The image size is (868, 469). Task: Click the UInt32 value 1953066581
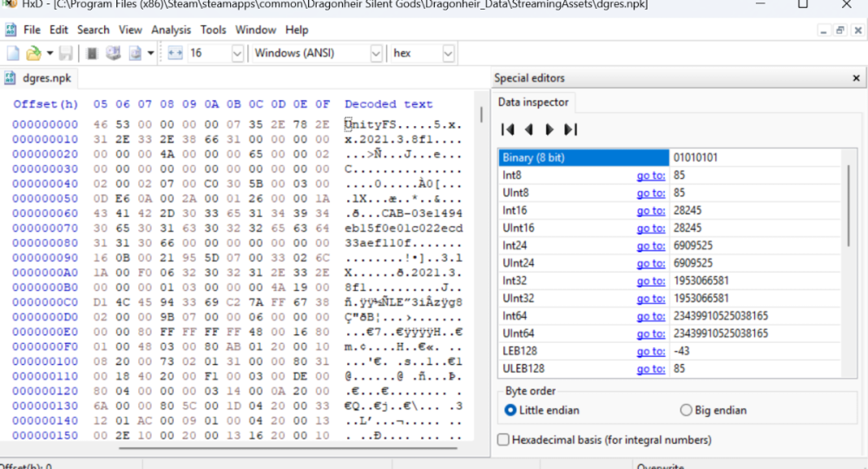[700, 299]
